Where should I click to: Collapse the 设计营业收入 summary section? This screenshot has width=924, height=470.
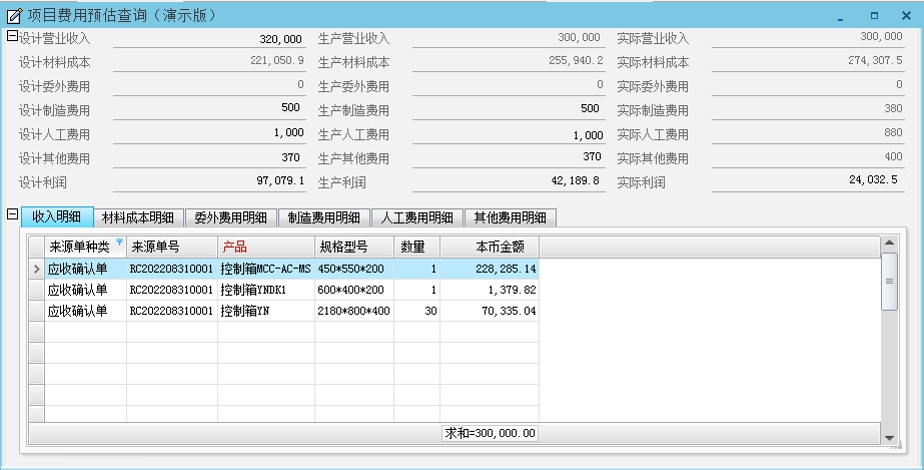click(11, 37)
